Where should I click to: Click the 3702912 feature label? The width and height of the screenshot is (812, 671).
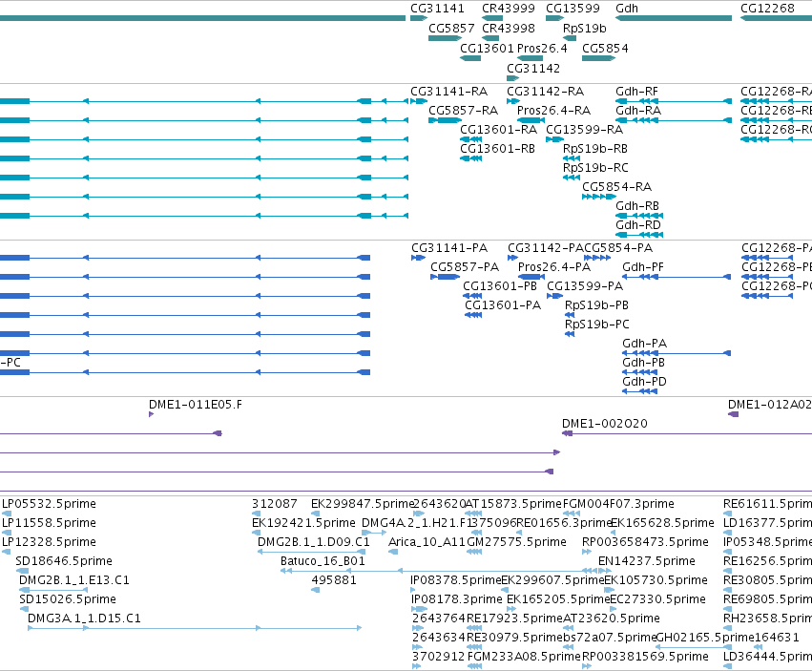click(439, 657)
